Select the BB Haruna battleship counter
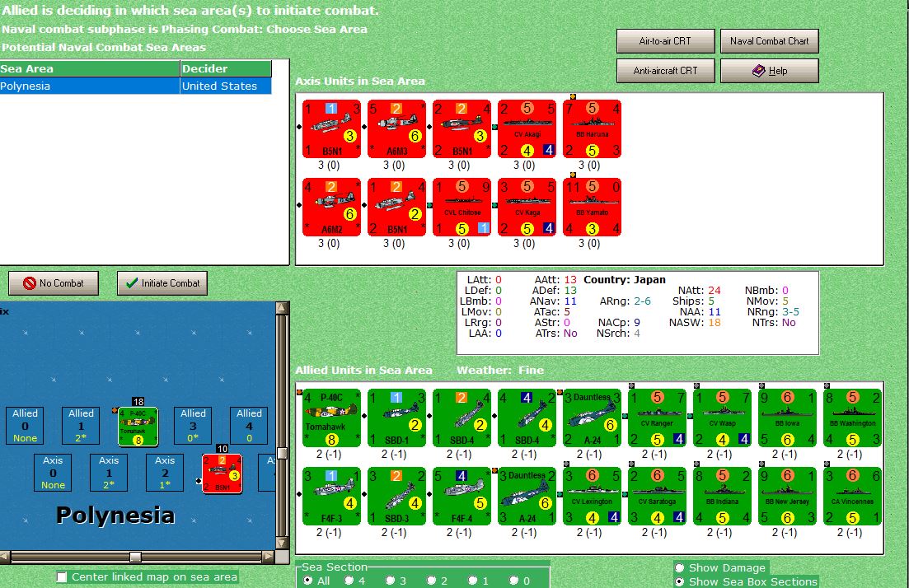Image resolution: width=909 pixels, height=588 pixels. [592, 128]
